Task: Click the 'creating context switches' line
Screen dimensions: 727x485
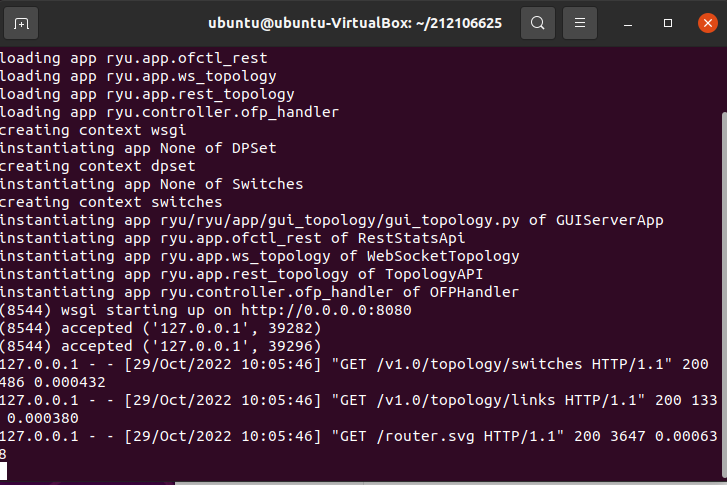Action: tap(110, 202)
